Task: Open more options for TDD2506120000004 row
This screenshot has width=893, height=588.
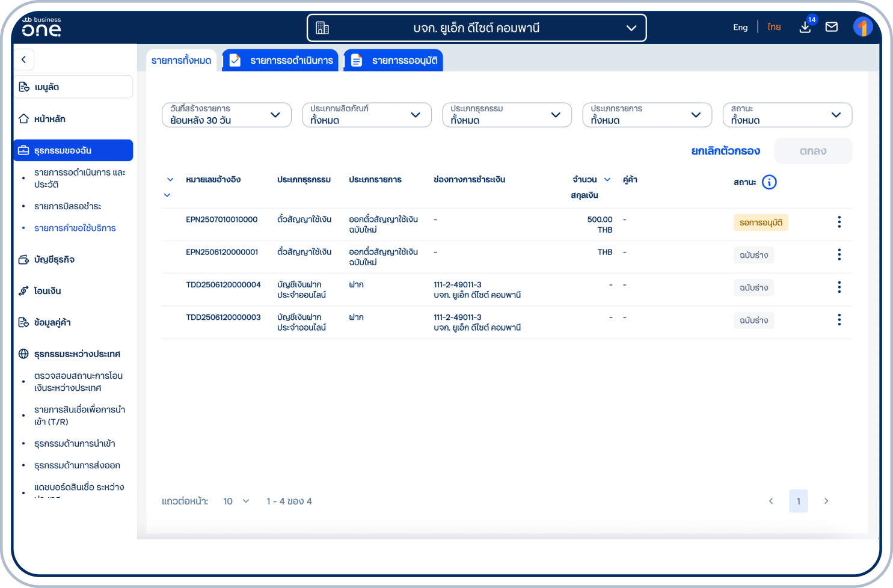Action: [x=839, y=287]
